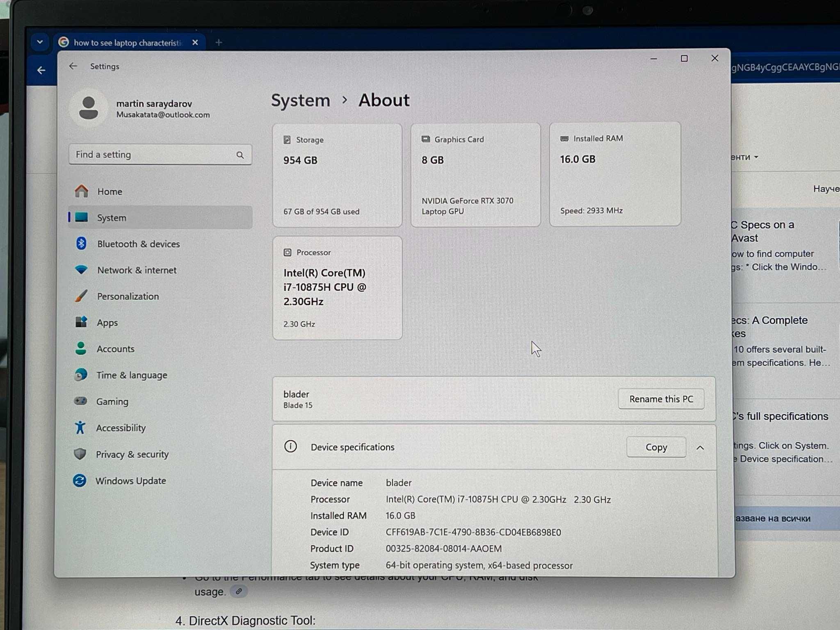The height and width of the screenshot is (630, 840).
Task: Open Apps settings
Action: coord(160,322)
